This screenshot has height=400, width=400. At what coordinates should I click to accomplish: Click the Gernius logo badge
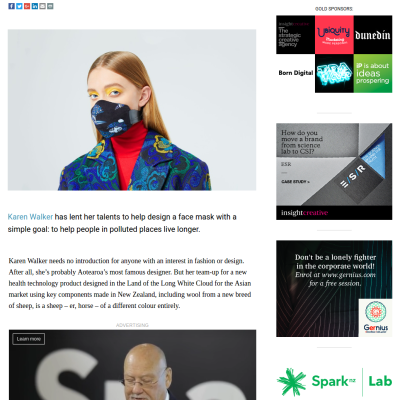[x=376, y=318]
